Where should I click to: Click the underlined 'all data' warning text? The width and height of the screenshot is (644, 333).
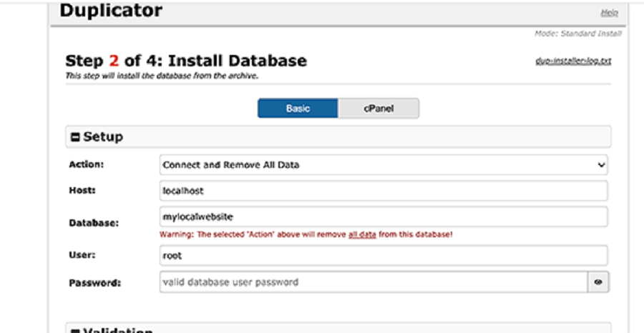click(362, 235)
